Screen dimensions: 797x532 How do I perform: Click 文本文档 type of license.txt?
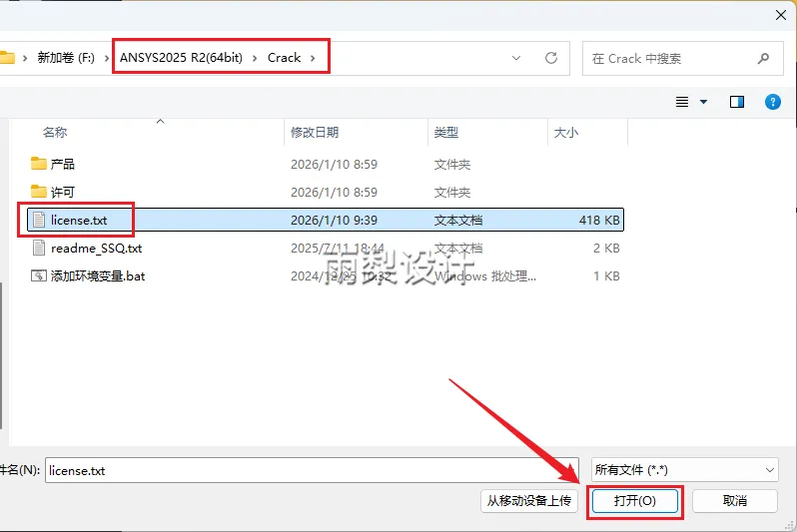pyautogui.click(x=458, y=220)
